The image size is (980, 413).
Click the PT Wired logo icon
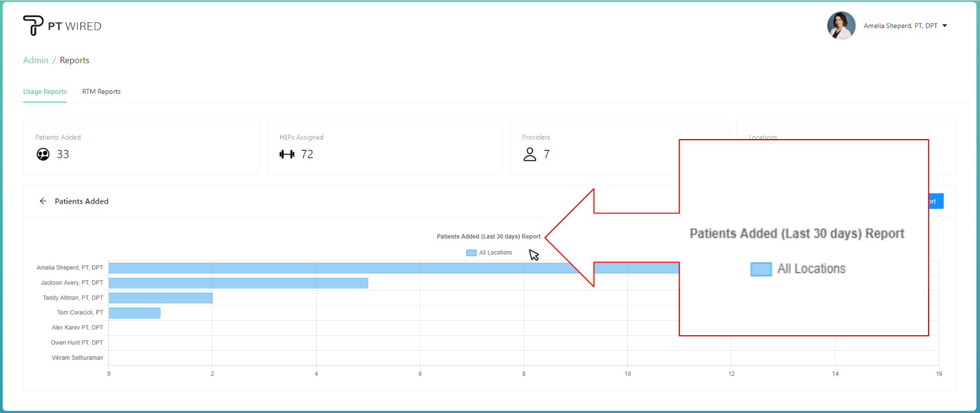pos(33,26)
